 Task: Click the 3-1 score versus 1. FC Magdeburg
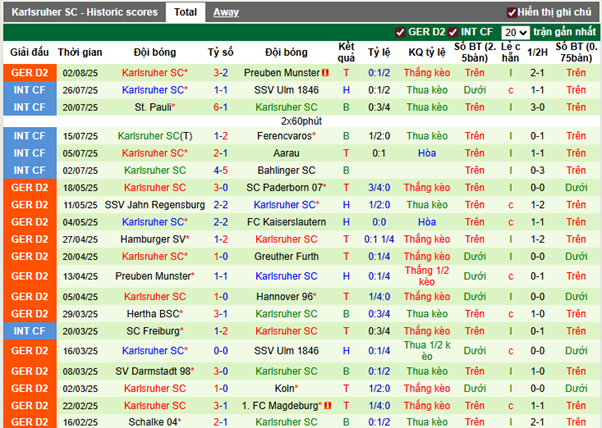pyautogui.click(x=221, y=405)
